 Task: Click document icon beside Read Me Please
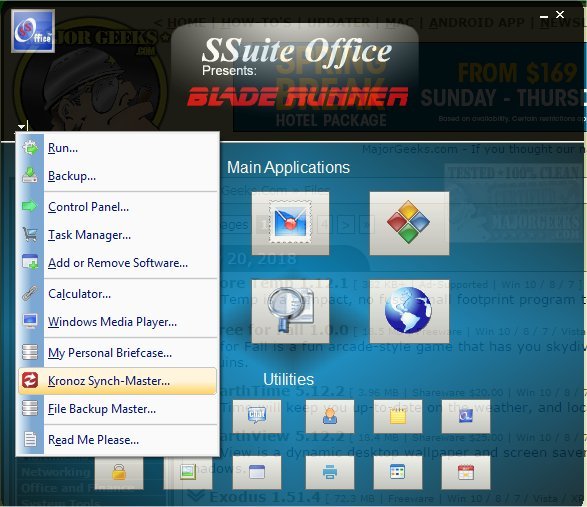[x=30, y=439]
